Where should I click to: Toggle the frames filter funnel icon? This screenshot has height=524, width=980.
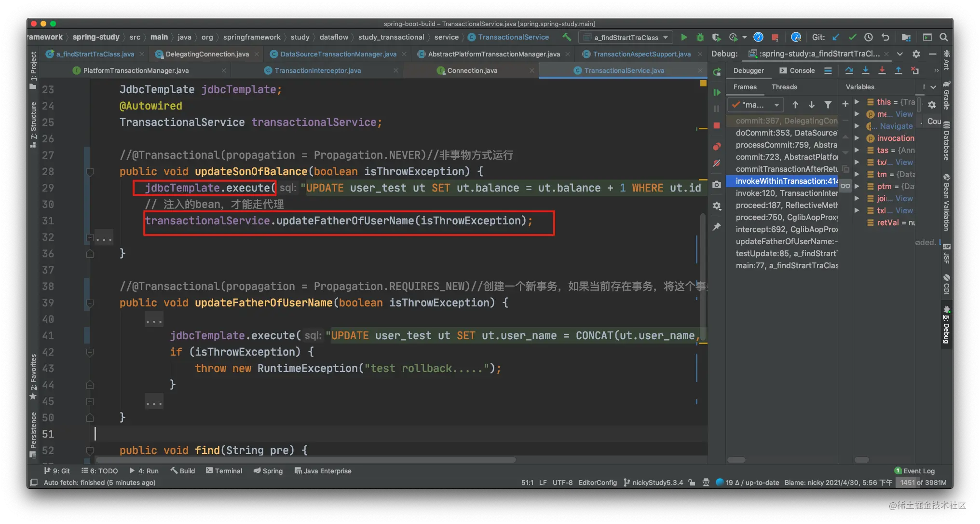828,105
